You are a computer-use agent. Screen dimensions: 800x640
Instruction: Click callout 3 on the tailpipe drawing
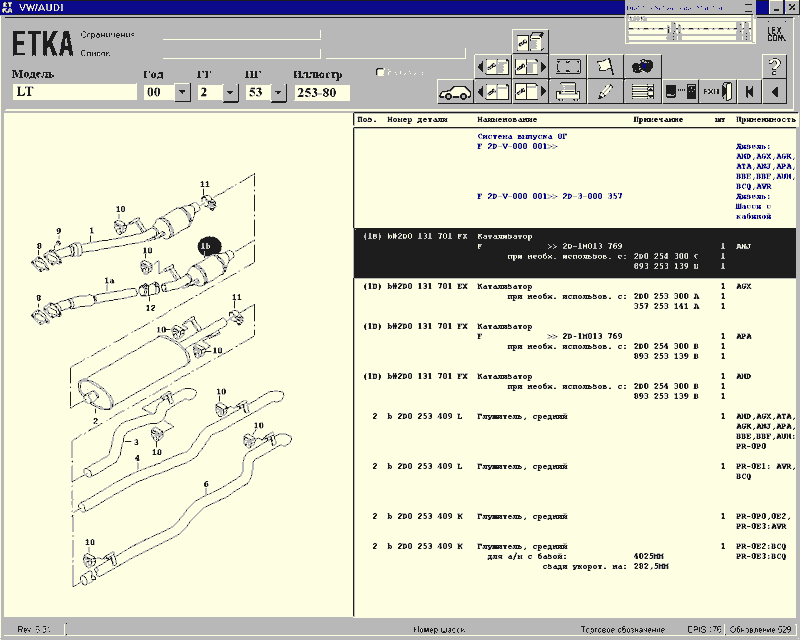point(136,442)
